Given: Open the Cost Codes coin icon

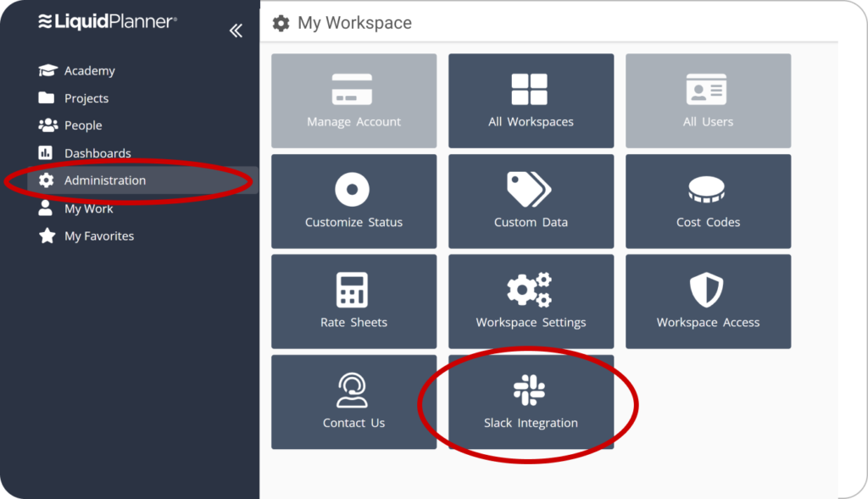Looking at the screenshot, I should pos(706,190).
